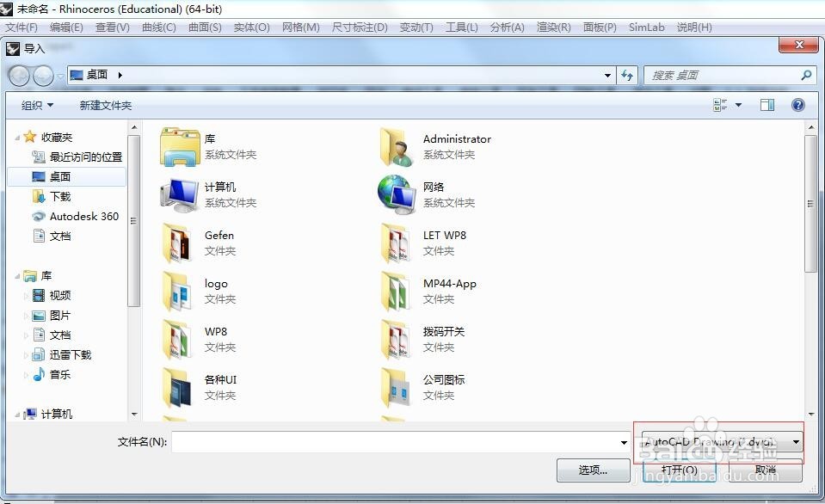
Task: Click the arrow after 桌面 in address bar
Action: click(x=120, y=75)
